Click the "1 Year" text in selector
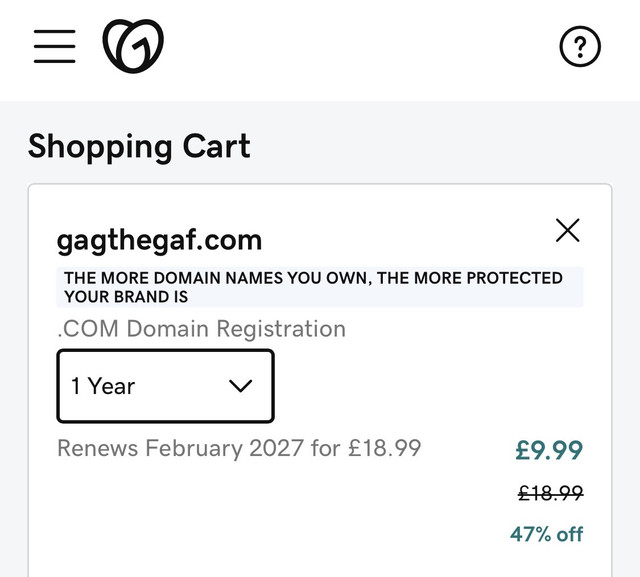 [103, 386]
